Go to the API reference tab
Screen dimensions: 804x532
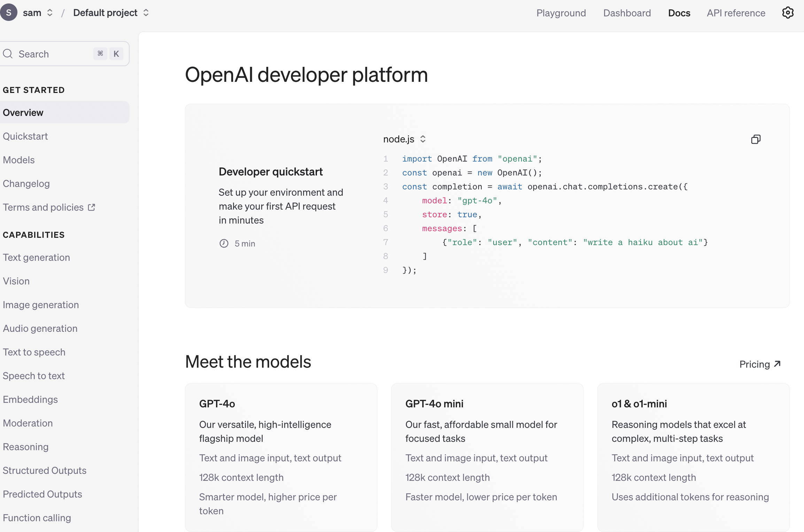[x=736, y=13]
